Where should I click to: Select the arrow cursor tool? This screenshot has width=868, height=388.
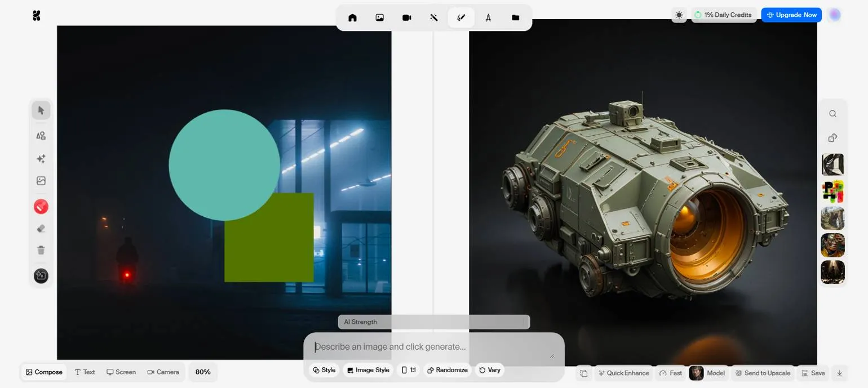coord(41,110)
